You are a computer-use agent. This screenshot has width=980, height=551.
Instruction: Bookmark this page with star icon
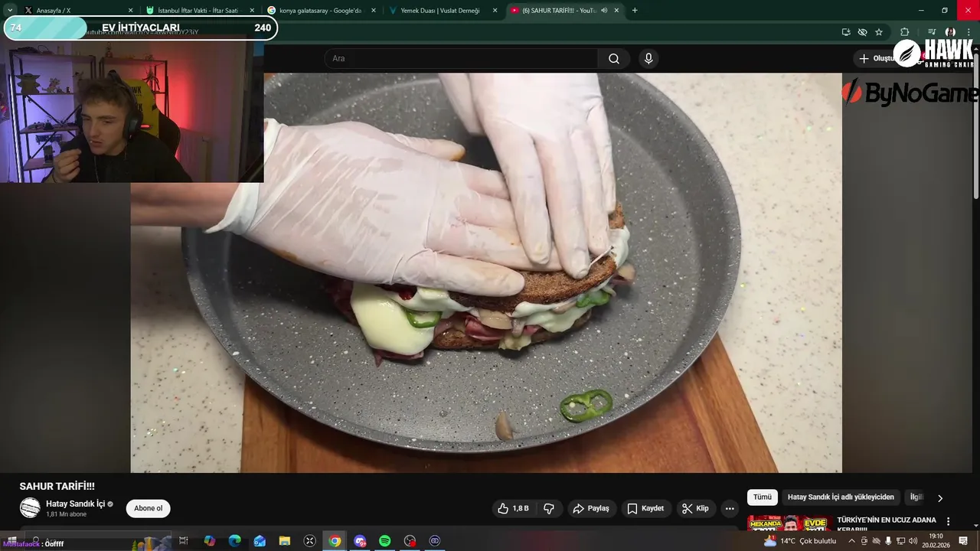pos(879,32)
